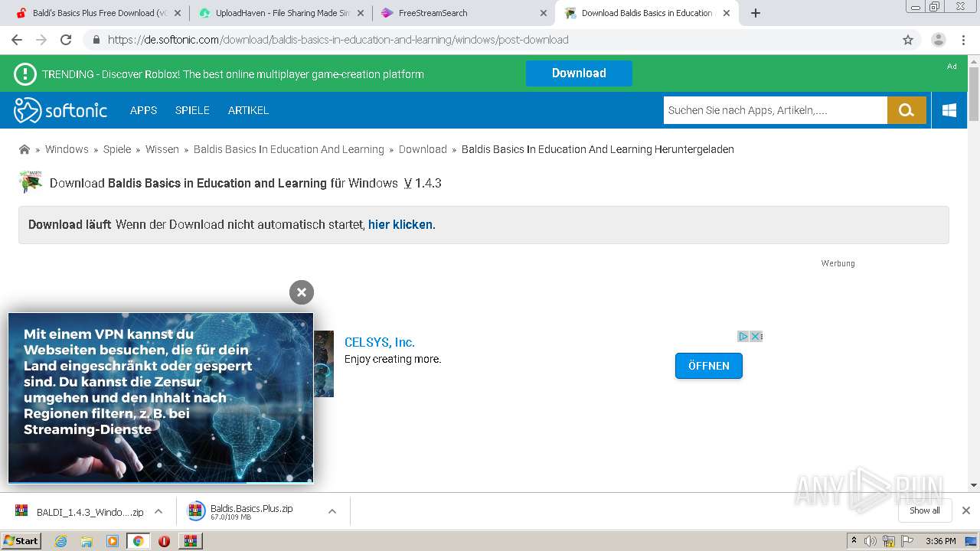
Task: Click Windows breadcrumb link
Action: [67, 149]
